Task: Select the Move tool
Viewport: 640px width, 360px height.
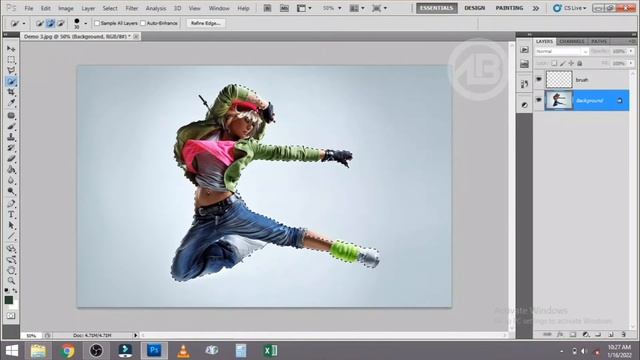Action: 11,49
